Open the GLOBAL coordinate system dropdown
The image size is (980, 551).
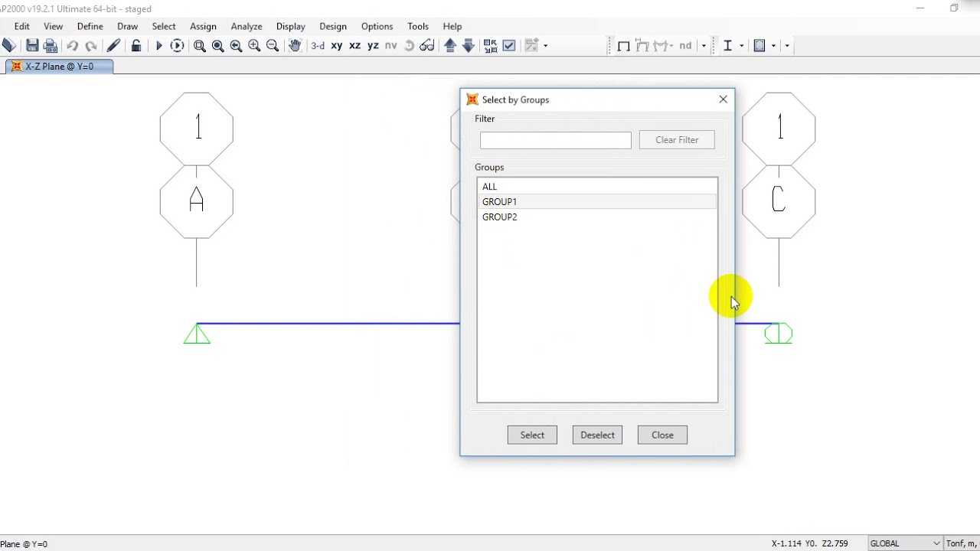(905, 543)
